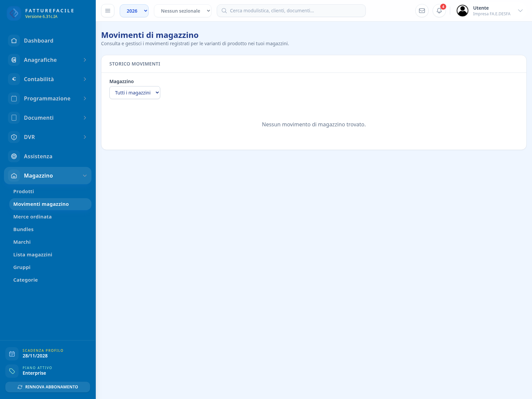This screenshot has width=532, height=399.
Task: Open the Tutti i magazzini dropdown
Action: [x=135, y=93]
